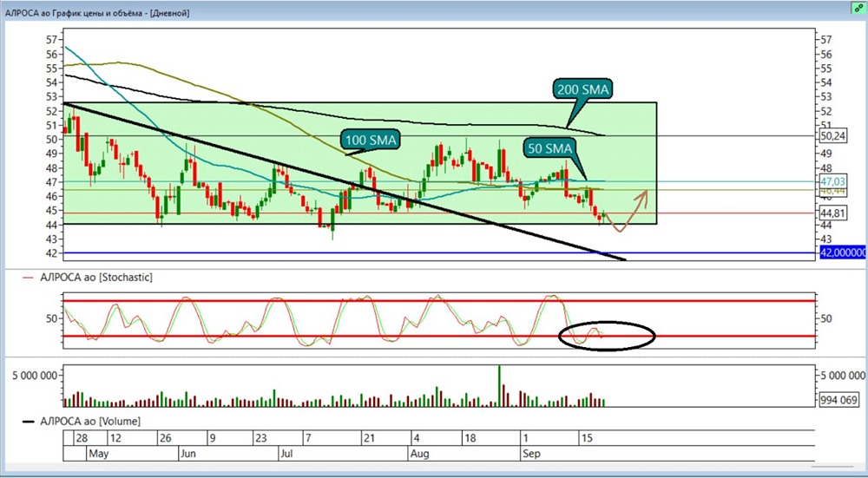
Task: Click date 26 on the time axis
Action: [165, 438]
